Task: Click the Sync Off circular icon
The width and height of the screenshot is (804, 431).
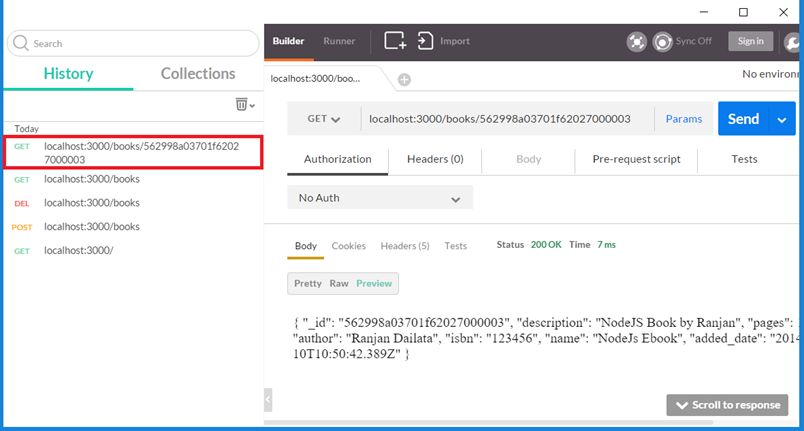Action: [x=662, y=42]
